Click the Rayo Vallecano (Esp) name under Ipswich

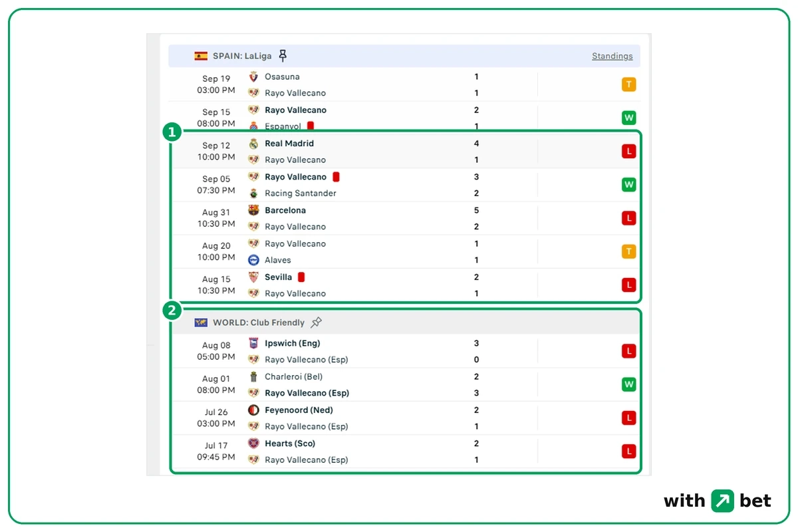[x=307, y=360]
